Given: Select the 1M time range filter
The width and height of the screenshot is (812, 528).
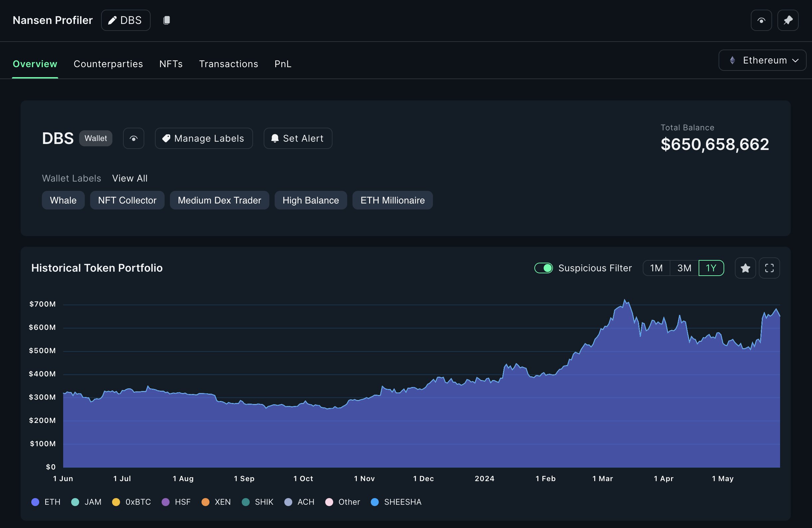Looking at the screenshot, I should point(656,268).
